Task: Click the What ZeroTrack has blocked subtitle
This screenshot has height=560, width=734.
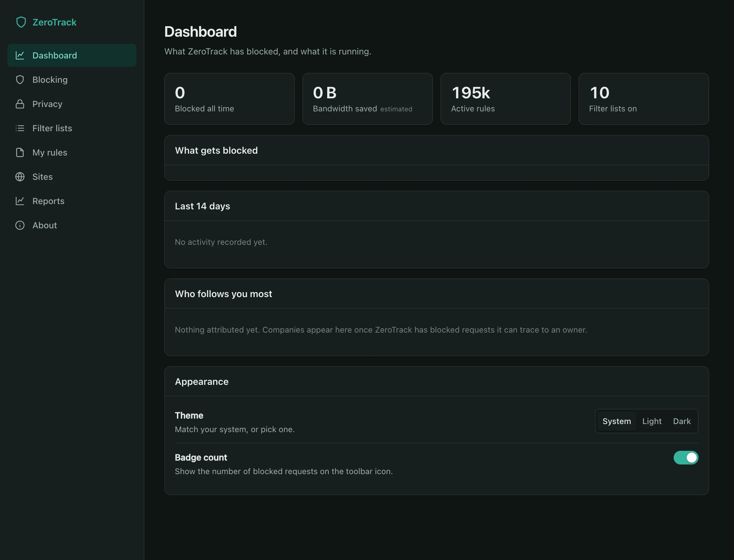Action: click(267, 52)
